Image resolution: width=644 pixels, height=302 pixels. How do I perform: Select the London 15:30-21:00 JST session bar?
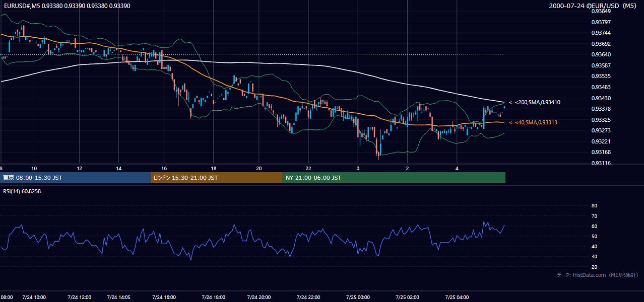(x=217, y=178)
